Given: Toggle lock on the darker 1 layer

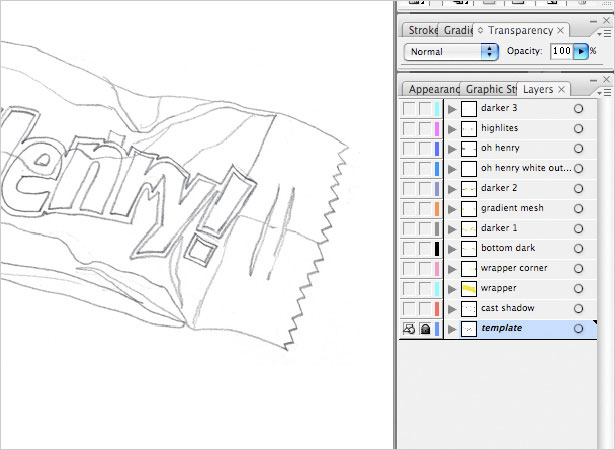Looking at the screenshot, I should (425, 229).
